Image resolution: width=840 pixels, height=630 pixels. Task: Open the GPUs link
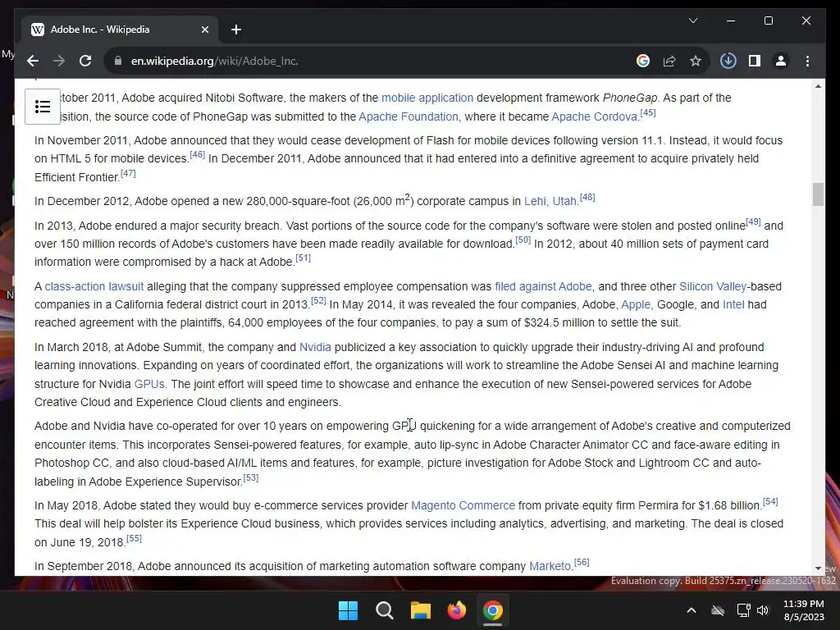coord(149,384)
